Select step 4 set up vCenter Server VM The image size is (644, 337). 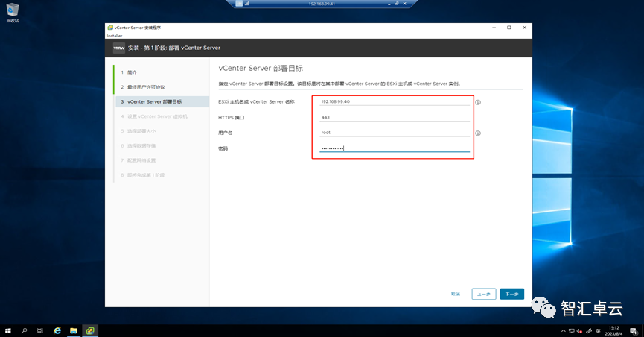pyautogui.click(x=162, y=116)
